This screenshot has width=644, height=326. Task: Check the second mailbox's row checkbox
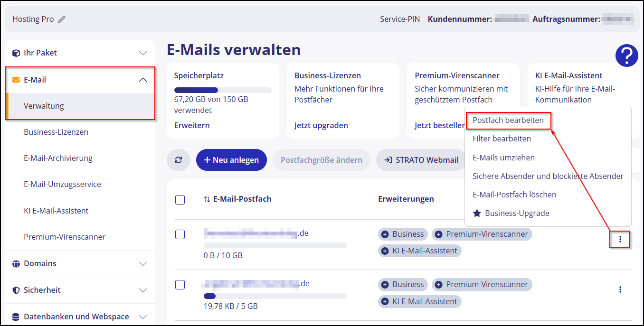pos(180,285)
